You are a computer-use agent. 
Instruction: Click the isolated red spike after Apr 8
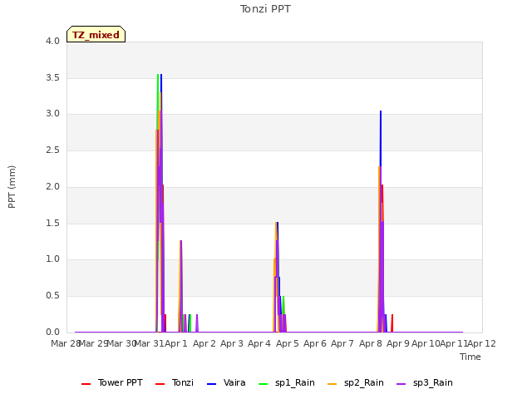(x=392, y=323)
